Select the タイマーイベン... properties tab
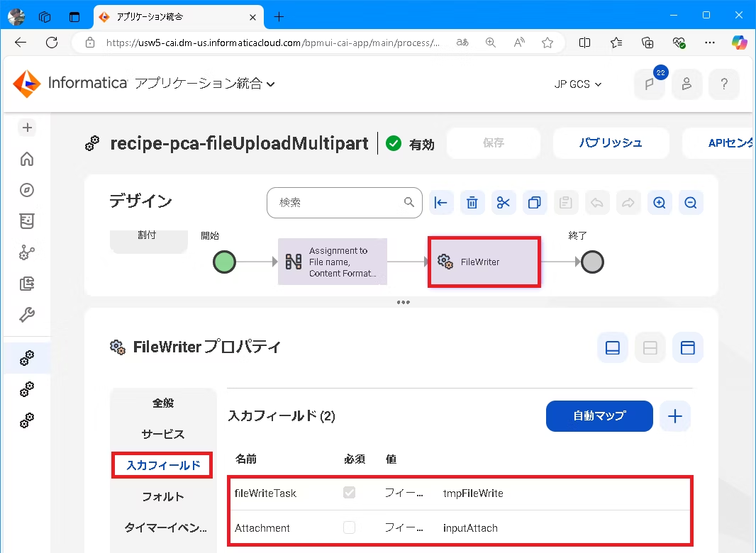The height and width of the screenshot is (553, 756). pyautogui.click(x=165, y=528)
